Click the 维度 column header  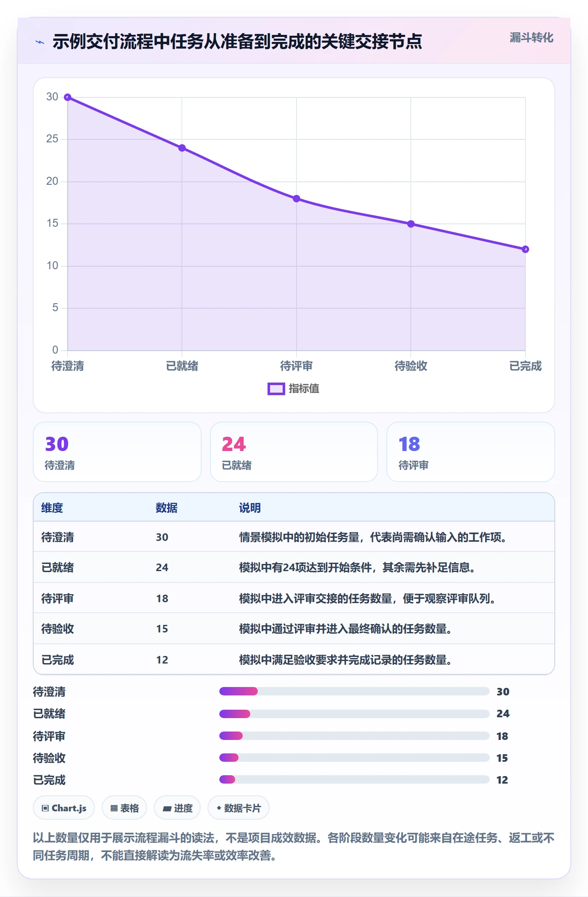(52, 508)
